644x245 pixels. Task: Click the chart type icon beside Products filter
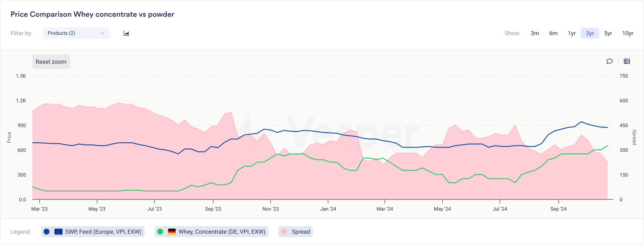pyautogui.click(x=126, y=33)
